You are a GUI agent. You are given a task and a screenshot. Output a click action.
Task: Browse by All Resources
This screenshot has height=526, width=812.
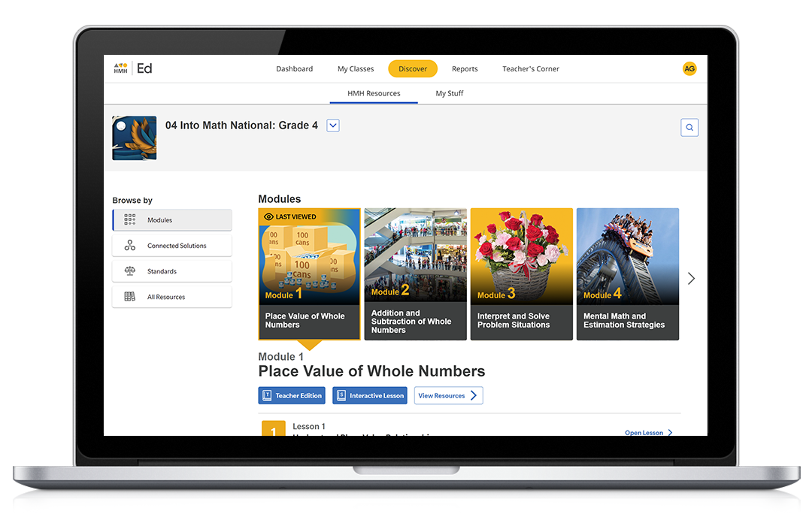pyautogui.click(x=172, y=297)
